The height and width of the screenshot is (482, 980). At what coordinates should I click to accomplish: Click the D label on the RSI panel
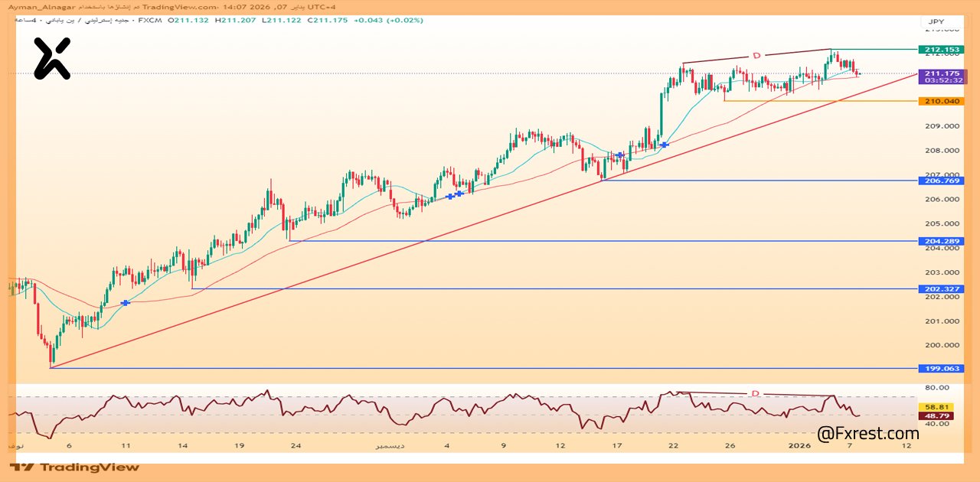[x=754, y=392]
